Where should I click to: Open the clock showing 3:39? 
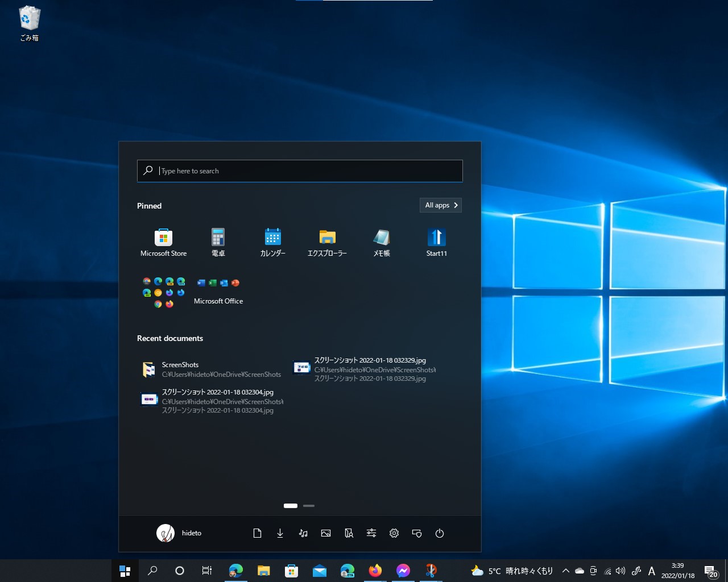(x=678, y=571)
